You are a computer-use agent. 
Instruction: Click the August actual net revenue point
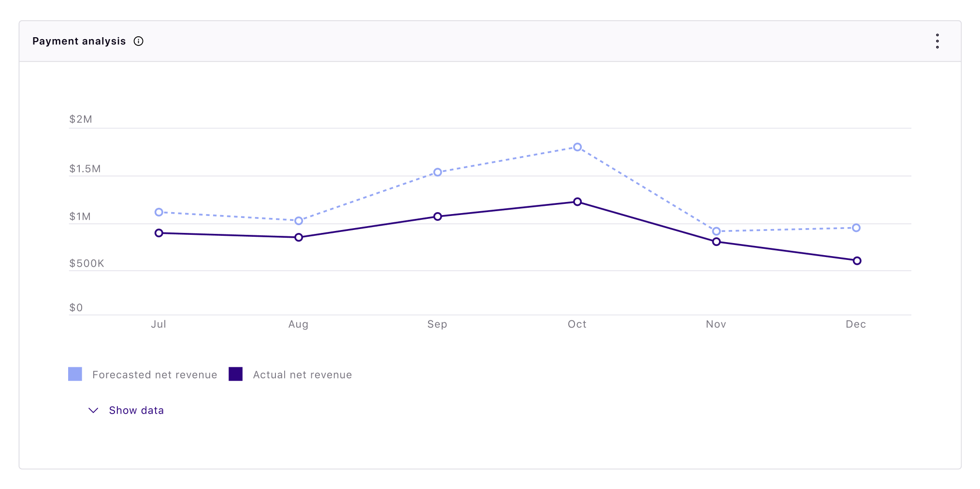pyautogui.click(x=298, y=237)
